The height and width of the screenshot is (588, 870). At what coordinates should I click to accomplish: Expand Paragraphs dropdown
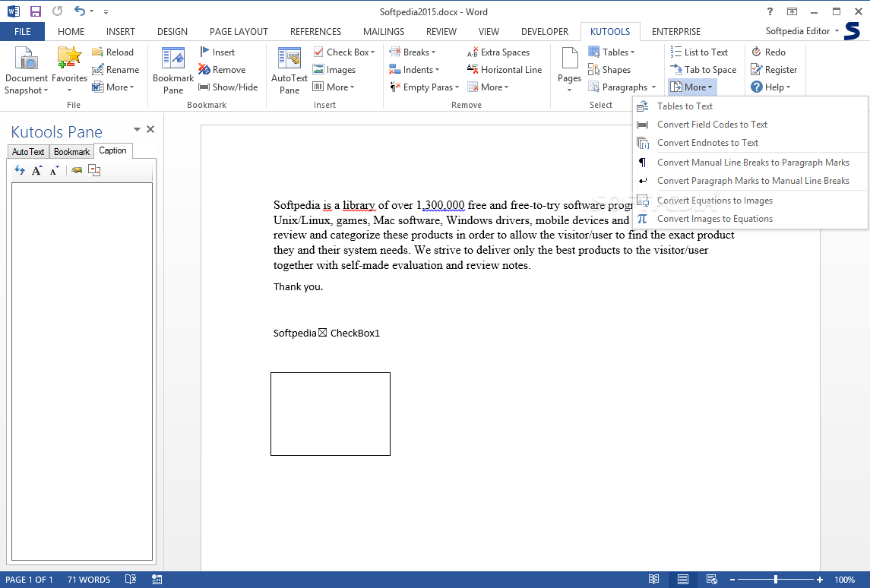point(653,87)
